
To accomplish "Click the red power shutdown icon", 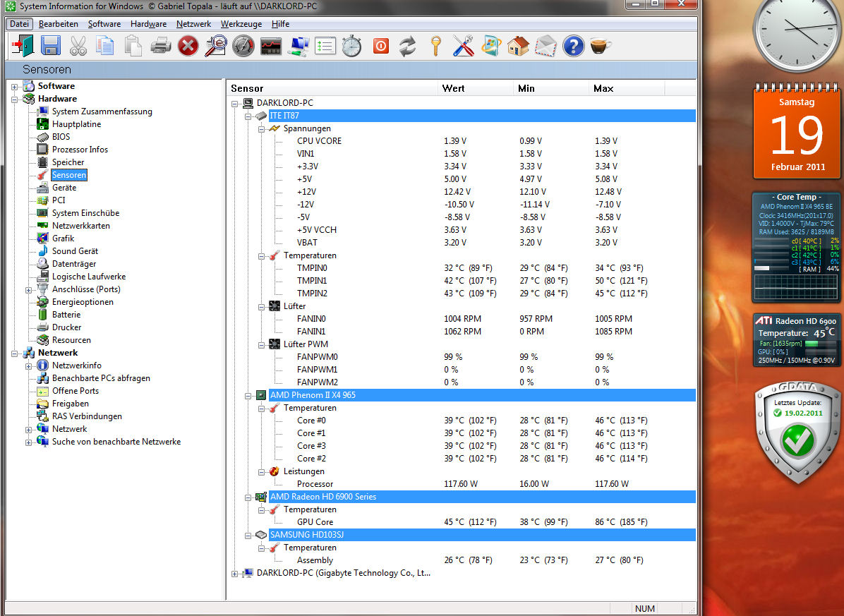I will click(380, 46).
